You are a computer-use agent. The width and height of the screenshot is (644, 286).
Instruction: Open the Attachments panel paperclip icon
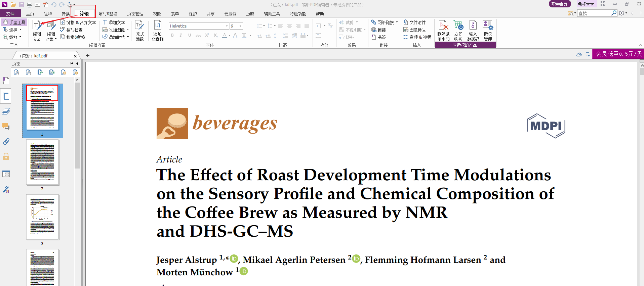tap(6, 142)
